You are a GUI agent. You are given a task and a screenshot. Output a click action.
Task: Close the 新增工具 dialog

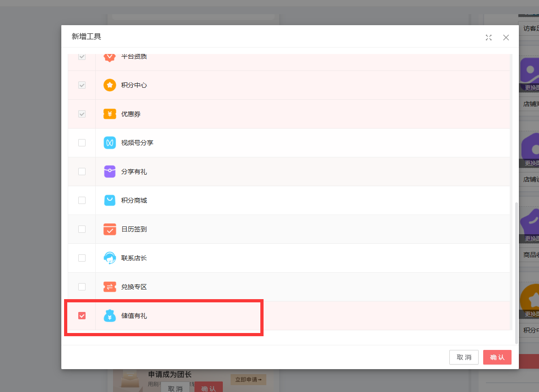pos(506,38)
